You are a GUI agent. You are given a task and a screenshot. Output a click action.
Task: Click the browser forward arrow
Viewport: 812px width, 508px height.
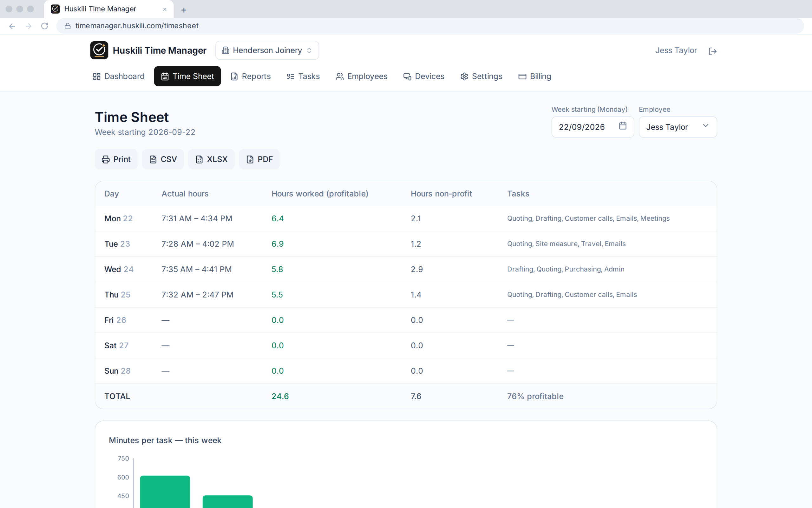coord(29,26)
